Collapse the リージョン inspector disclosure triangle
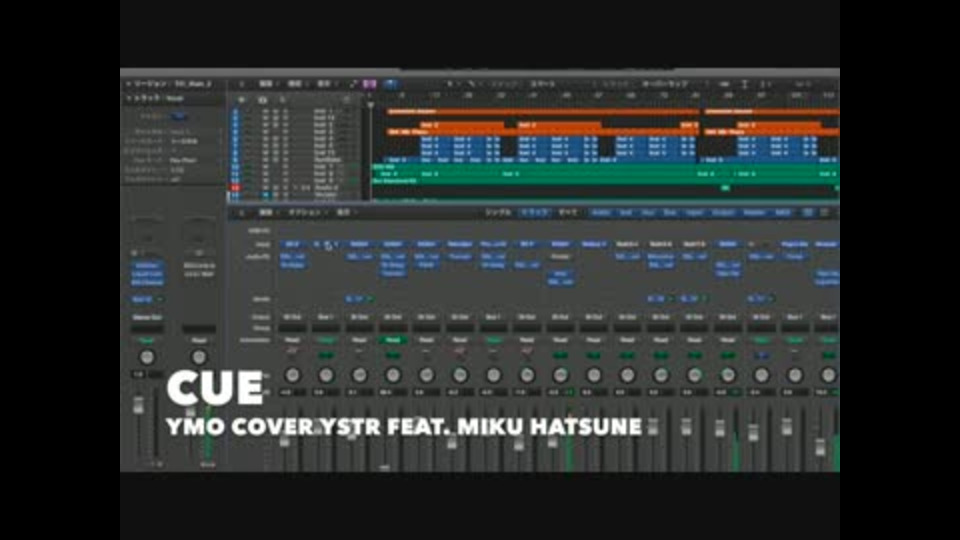This screenshot has width=960, height=540. click(129, 83)
